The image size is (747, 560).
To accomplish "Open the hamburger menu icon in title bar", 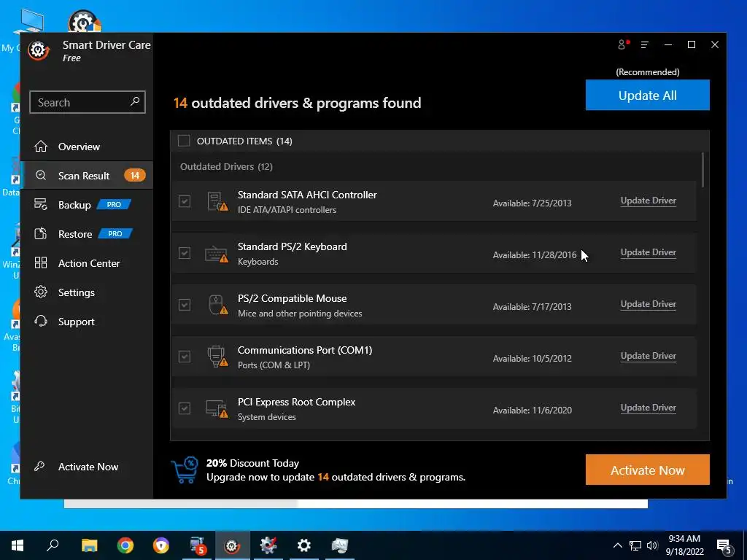I will 645,44.
